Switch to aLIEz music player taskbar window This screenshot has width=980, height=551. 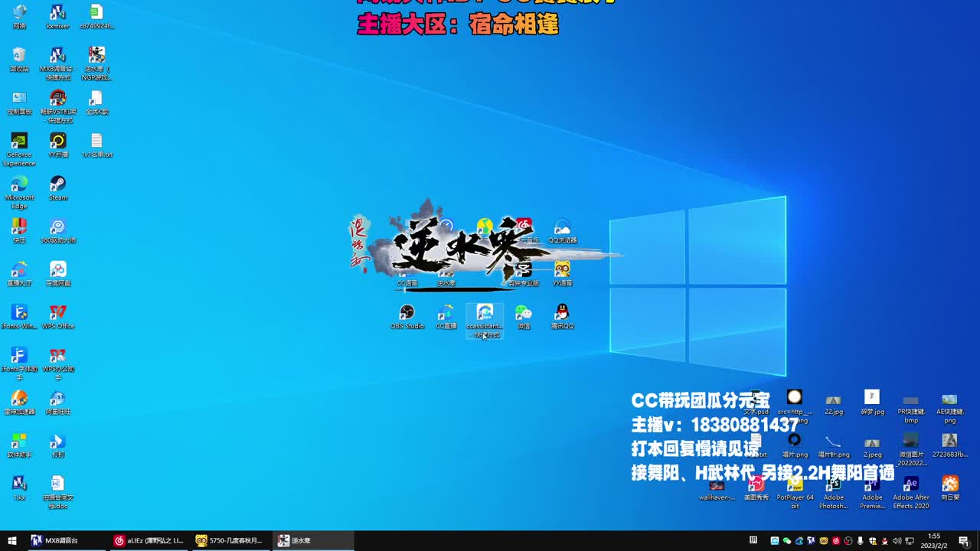pyautogui.click(x=148, y=540)
